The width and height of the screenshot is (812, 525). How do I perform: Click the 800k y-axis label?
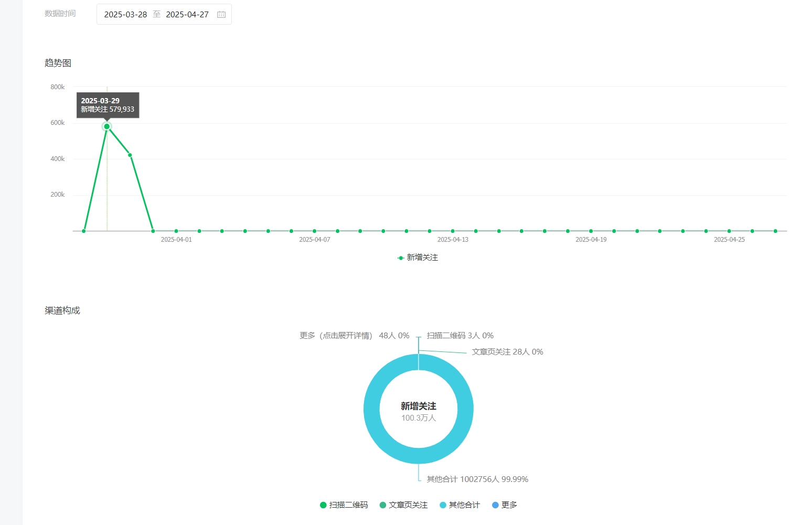[58, 87]
